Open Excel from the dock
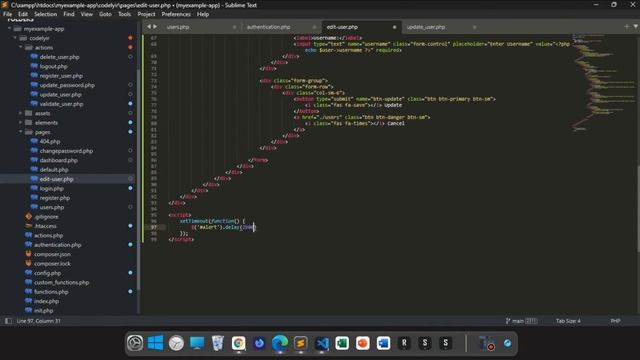The width and height of the screenshot is (640, 360). point(342,343)
